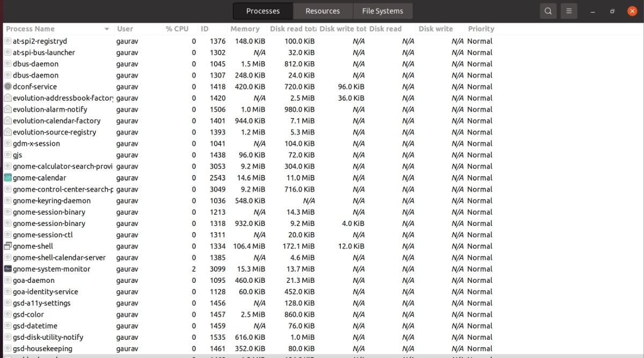Select the gnome-calculator-search-provider process name
This screenshot has height=358, width=644.
coord(63,166)
